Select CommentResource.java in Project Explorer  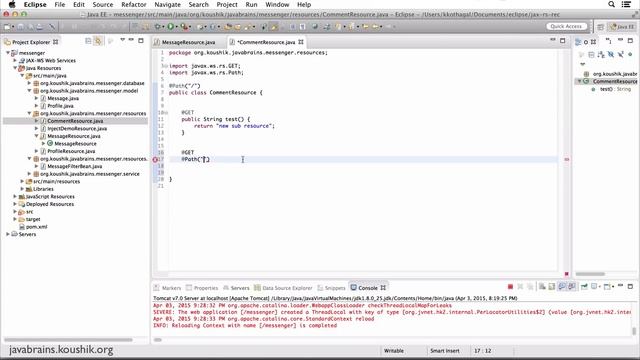tap(75, 121)
